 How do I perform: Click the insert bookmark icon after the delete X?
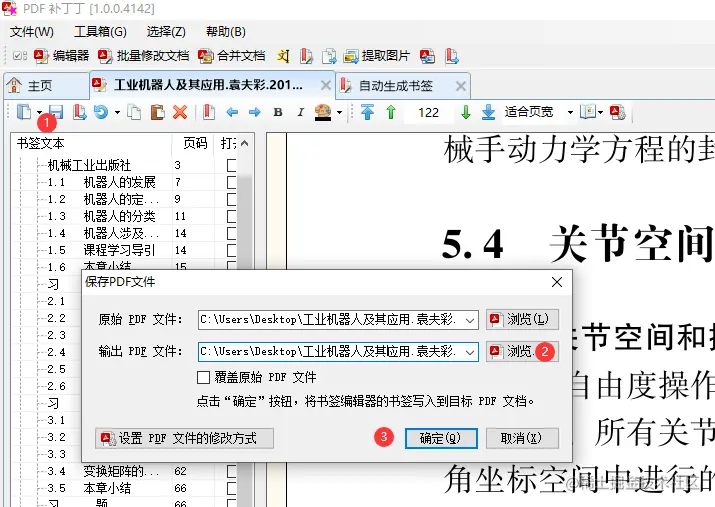[209, 112]
